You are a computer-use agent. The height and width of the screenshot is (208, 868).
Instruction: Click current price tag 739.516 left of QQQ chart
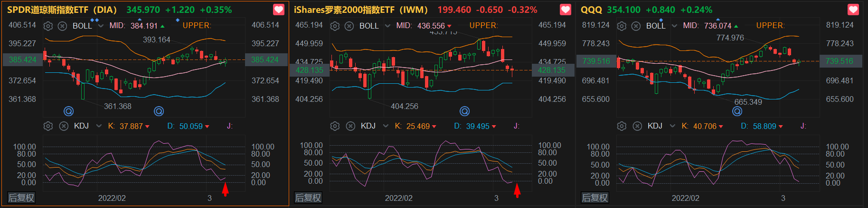click(596, 61)
